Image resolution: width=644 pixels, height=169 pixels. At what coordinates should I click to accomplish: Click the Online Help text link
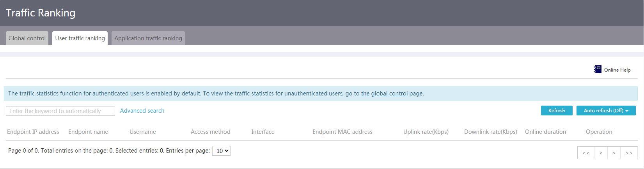point(617,70)
